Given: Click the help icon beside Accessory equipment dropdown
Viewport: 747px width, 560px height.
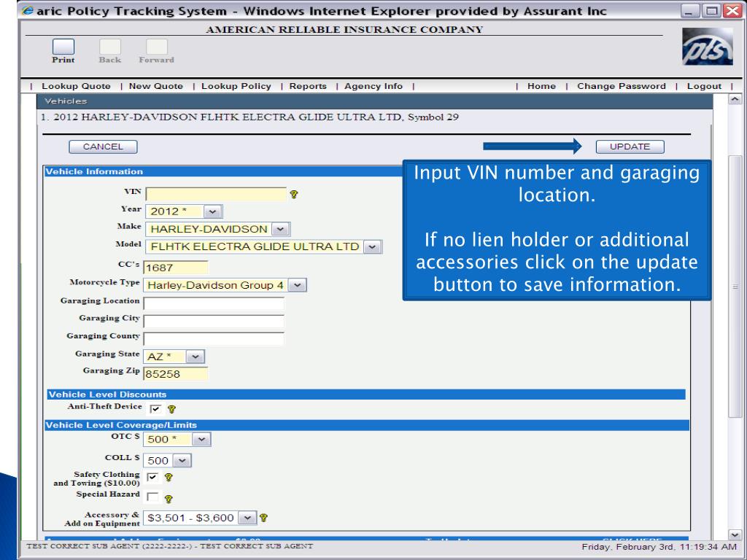Looking at the screenshot, I should click(x=264, y=518).
